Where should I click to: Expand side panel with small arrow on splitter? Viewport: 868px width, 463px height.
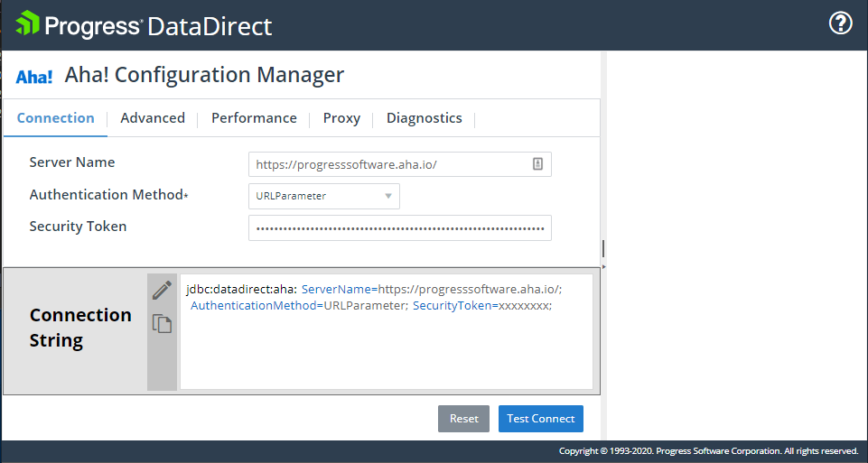point(603,267)
